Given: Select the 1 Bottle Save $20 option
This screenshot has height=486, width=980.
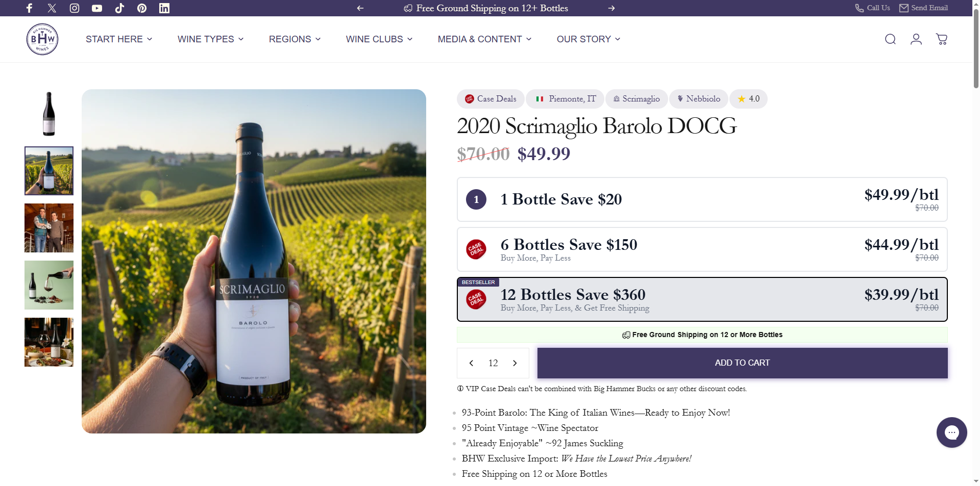Looking at the screenshot, I should 702,199.
